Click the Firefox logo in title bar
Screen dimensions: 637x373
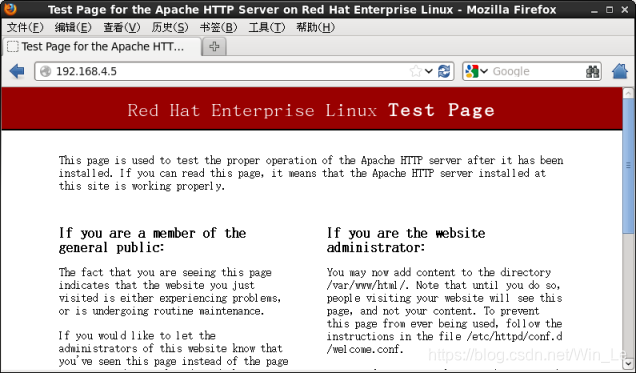tap(11, 9)
